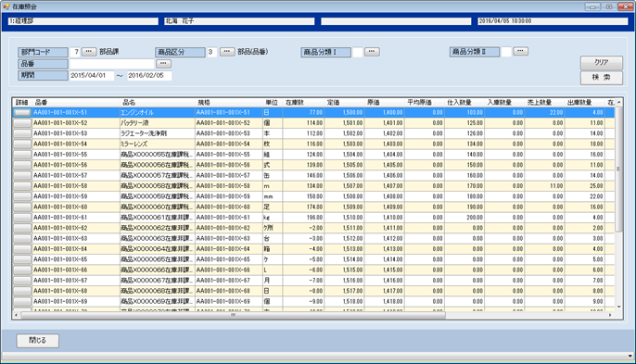Select 品番 cell AA001-001-001X-68
Viewport: 636px width, 364px height.
click(76, 291)
